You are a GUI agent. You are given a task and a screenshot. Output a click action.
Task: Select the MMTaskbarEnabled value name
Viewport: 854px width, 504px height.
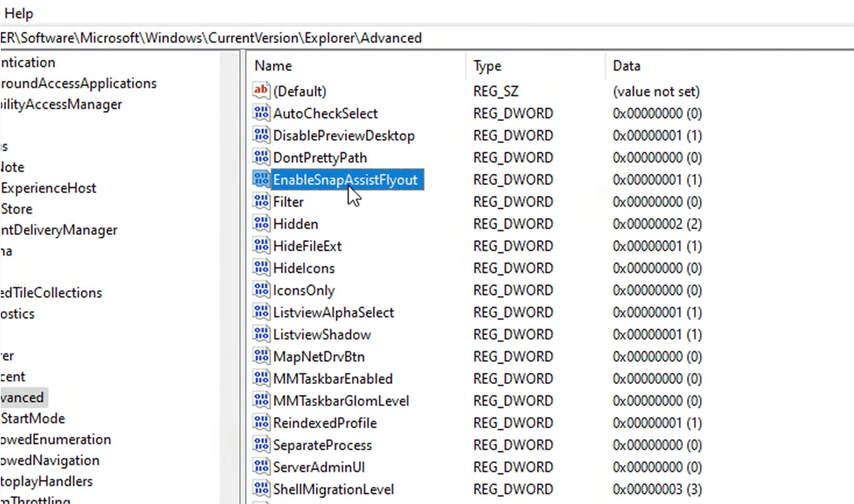(x=333, y=379)
